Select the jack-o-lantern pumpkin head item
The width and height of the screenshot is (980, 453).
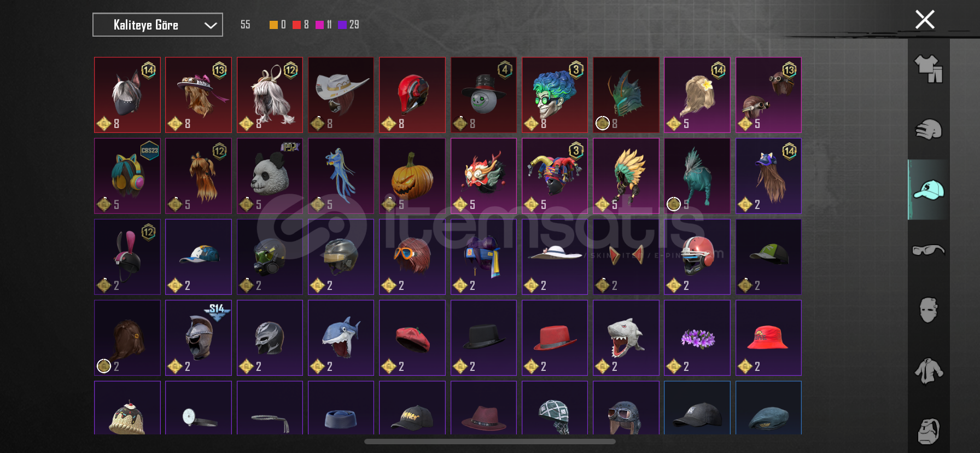pos(412,176)
